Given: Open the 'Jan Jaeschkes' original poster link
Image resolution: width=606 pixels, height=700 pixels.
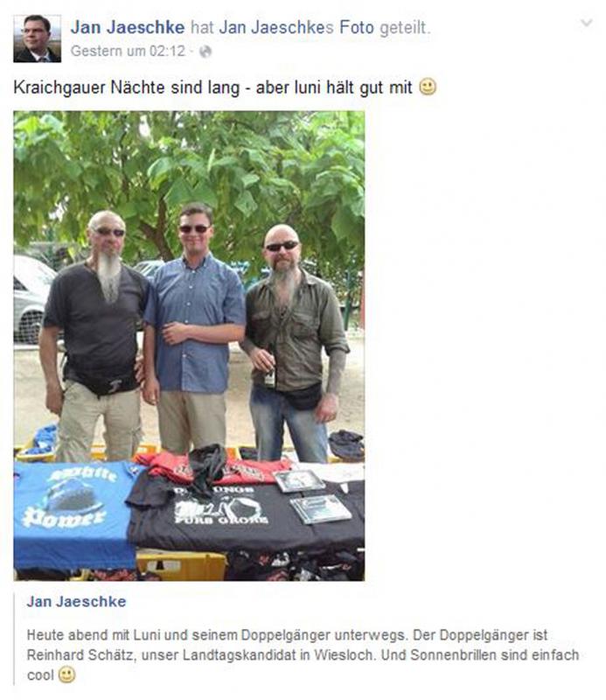Looking at the screenshot, I should (276, 27).
